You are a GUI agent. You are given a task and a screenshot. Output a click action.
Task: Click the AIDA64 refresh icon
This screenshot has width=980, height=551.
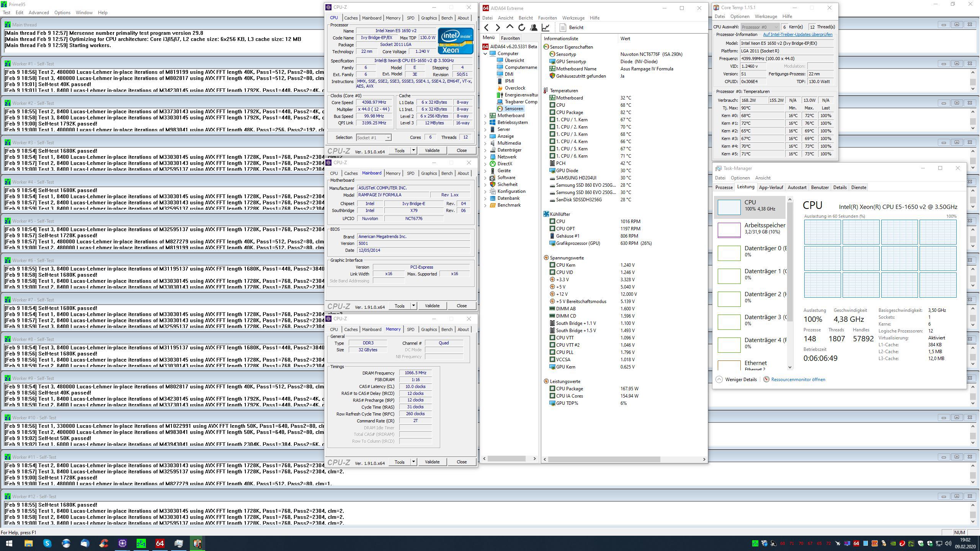[521, 28]
